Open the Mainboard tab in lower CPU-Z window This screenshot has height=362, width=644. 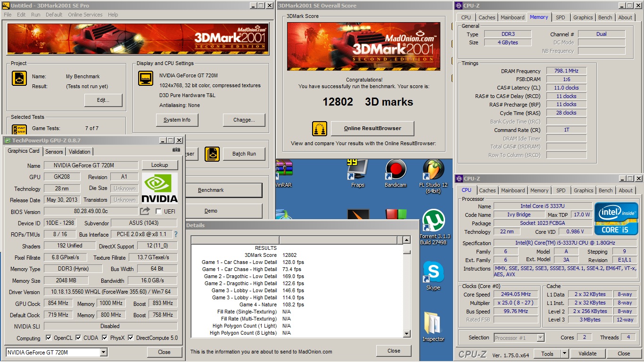point(513,190)
